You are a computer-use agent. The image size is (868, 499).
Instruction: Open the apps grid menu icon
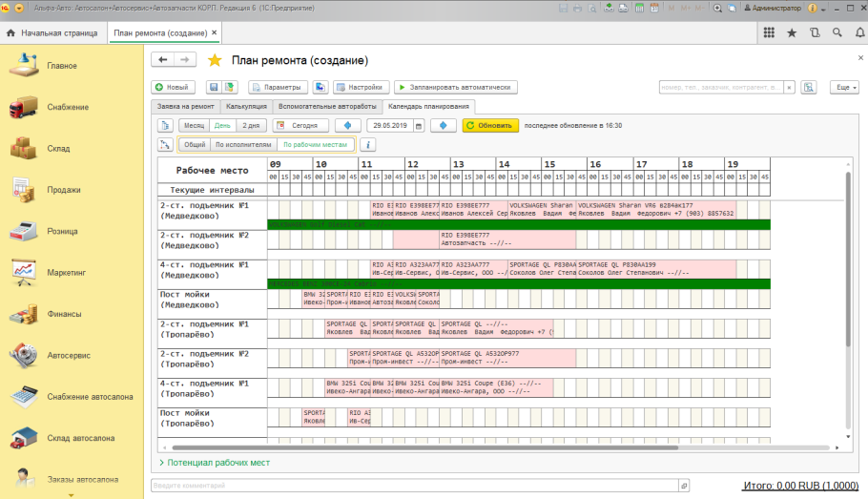(769, 32)
